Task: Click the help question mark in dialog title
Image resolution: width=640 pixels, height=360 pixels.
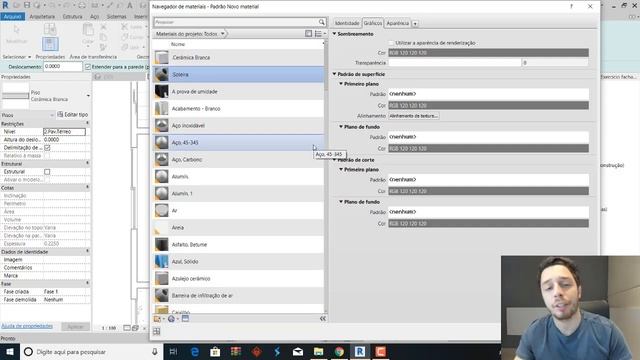Action: point(571,7)
